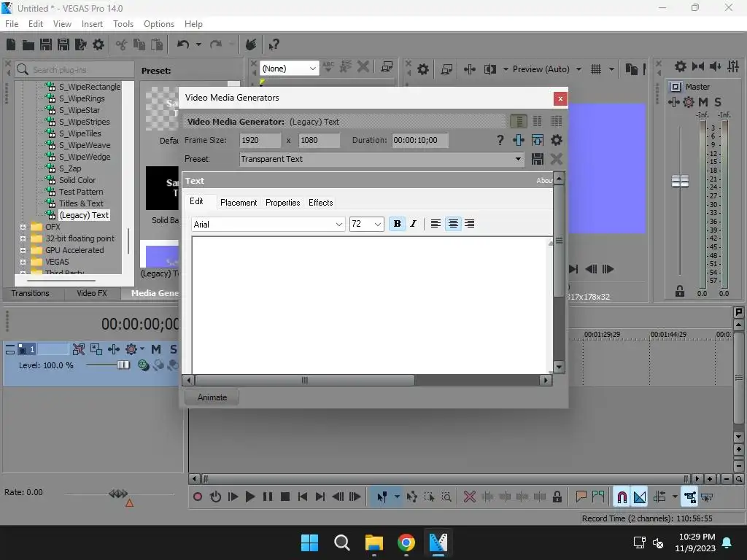
Task: Select the envelope edit tool
Action: [x=412, y=497]
